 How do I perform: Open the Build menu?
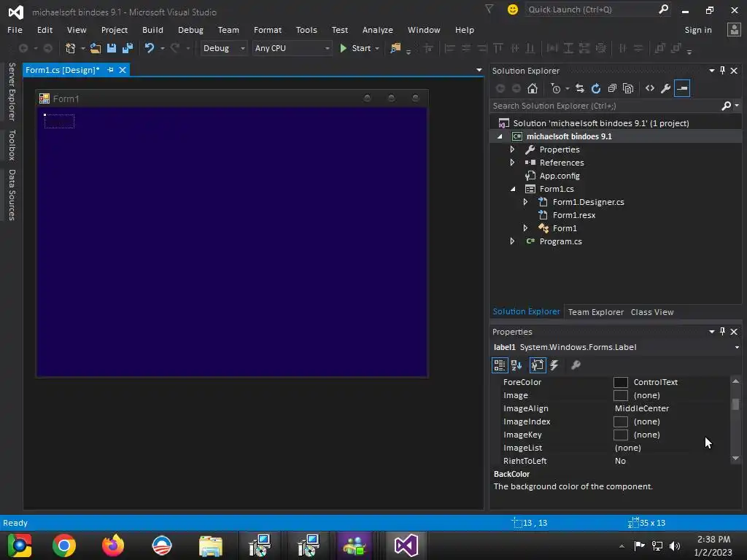tap(152, 30)
